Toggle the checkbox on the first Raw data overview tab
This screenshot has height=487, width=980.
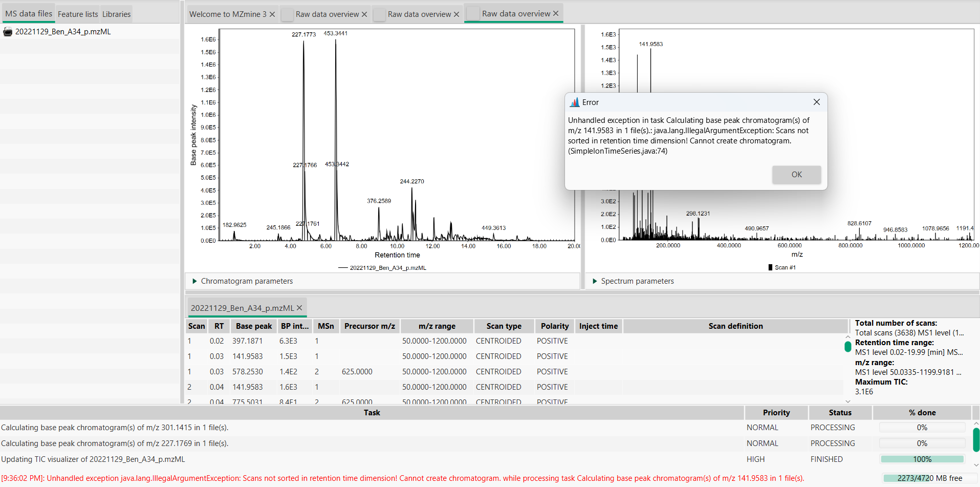[x=287, y=14]
